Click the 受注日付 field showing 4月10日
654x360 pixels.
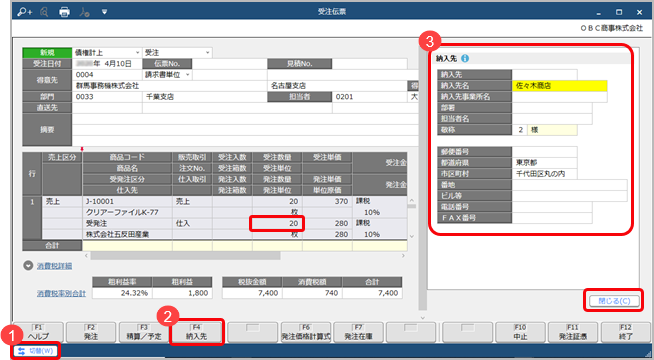click(x=107, y=63)
